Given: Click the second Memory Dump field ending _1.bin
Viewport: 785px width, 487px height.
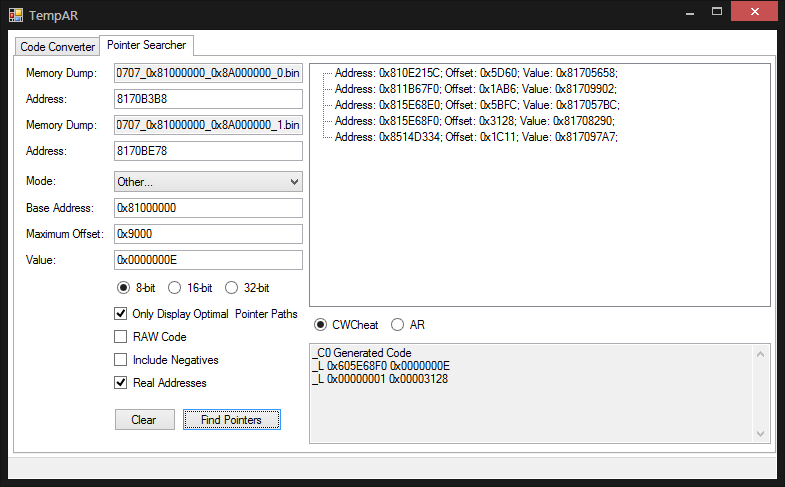Looking at the screenshot, I should tap(208, 125).
